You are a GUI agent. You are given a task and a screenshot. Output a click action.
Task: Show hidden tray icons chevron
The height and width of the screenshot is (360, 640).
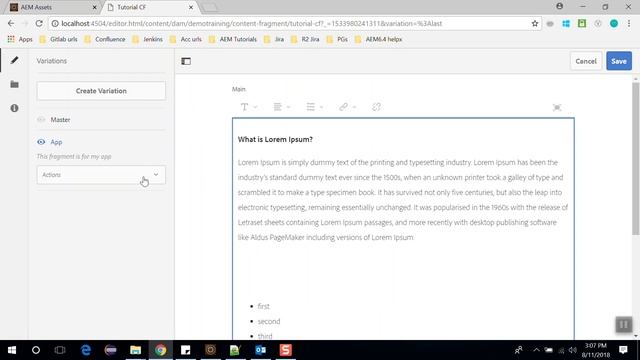coord(536,350)
